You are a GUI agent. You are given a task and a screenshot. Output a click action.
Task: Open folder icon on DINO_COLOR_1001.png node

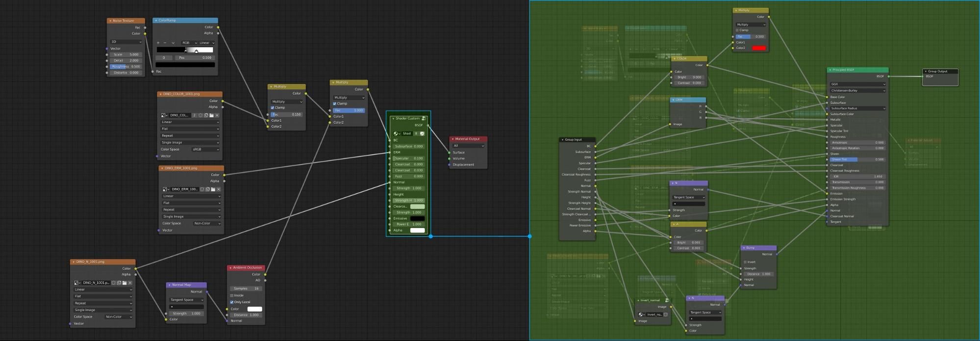[x=211, y=115]
